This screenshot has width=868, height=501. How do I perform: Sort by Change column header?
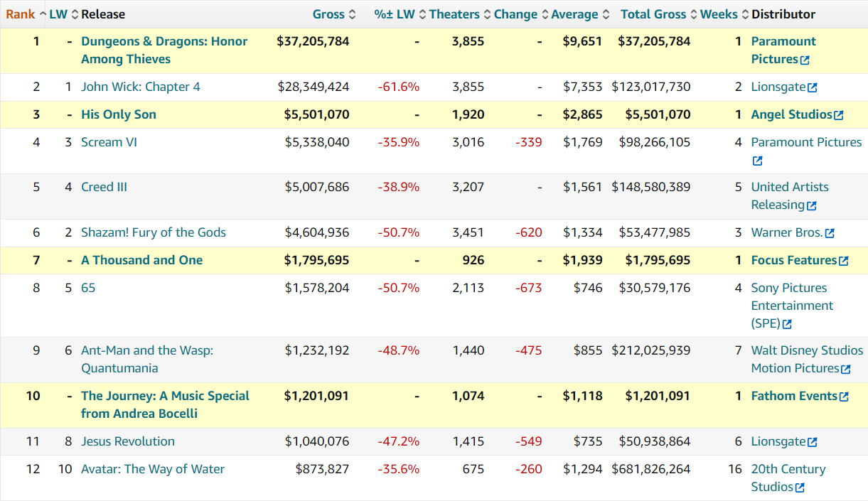point(521,14)
